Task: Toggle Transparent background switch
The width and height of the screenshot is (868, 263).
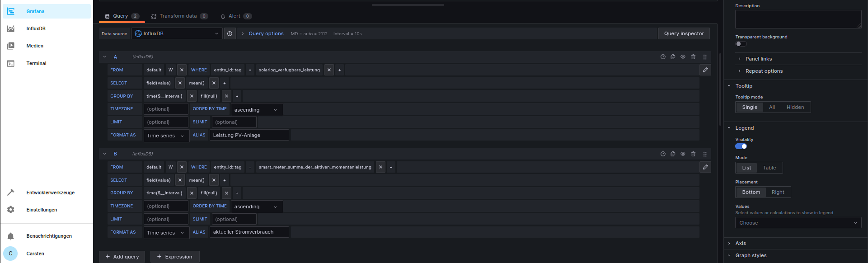Action: click(x=741, y=44)
